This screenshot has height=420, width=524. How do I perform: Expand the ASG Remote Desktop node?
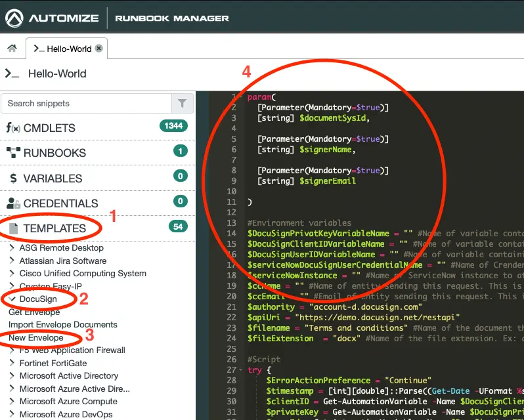coord(12,248)
